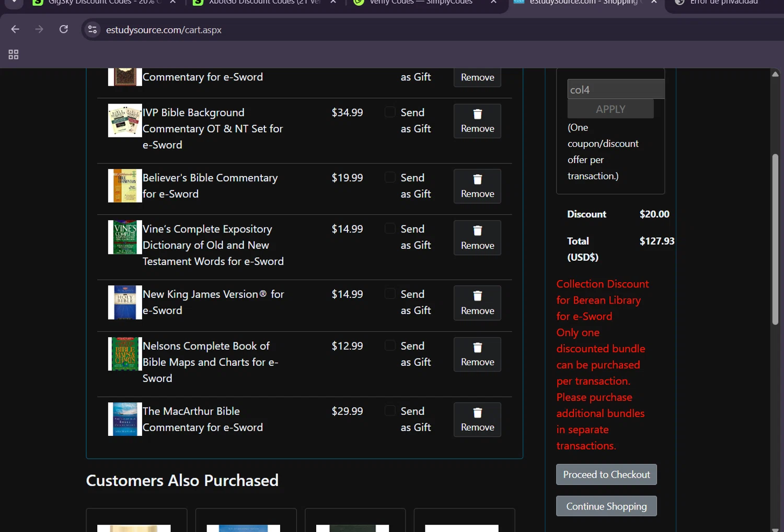Click the browser forward arrow

(x=39, y=29)
